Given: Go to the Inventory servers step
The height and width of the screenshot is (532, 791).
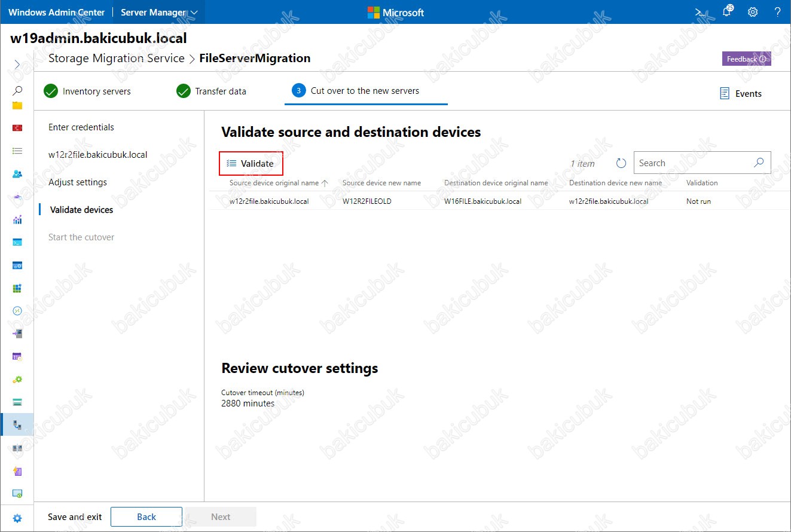Looking at the screenshot, I should pyautogui.click(x=87, y=91).
